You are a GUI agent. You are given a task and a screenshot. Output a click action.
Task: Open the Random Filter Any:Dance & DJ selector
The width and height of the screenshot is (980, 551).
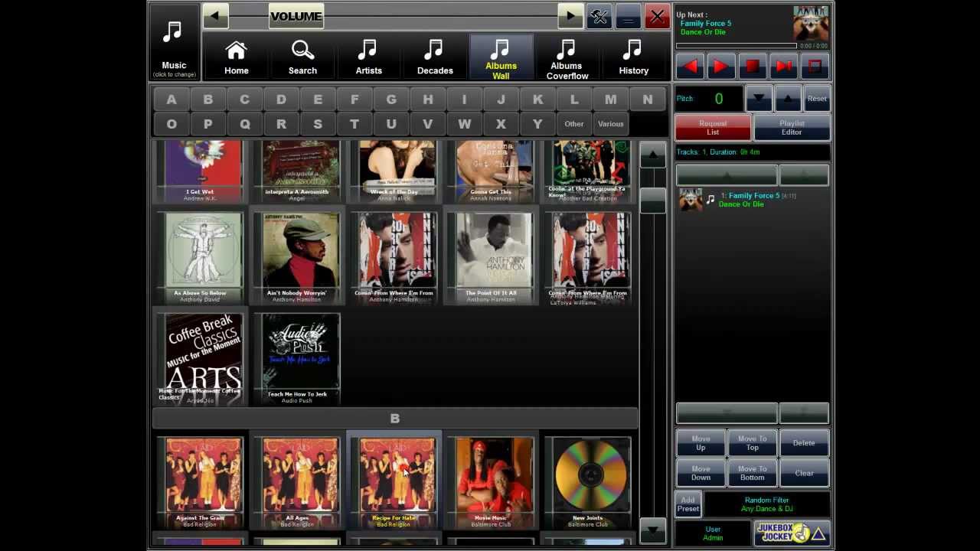pyautogui.click(x=766, y=504)
